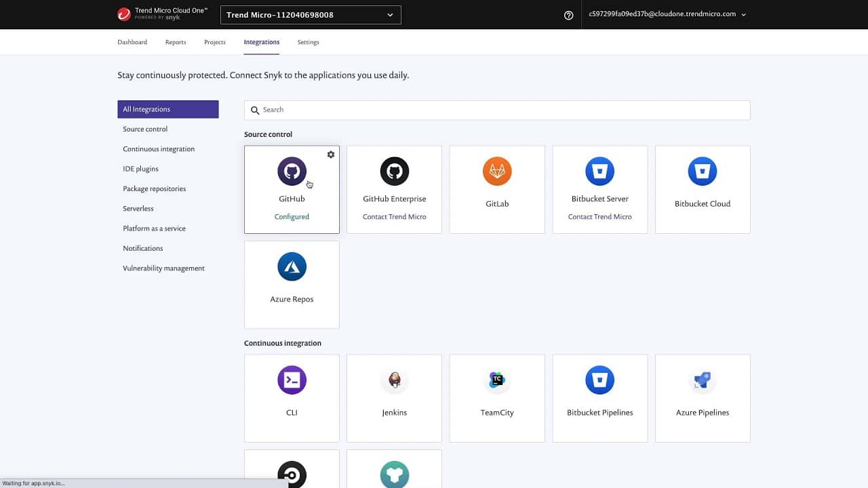Viewport: 868px width, 488px height.
Task: Show the Vulnerability management integrations
Action: pos(163,268)
